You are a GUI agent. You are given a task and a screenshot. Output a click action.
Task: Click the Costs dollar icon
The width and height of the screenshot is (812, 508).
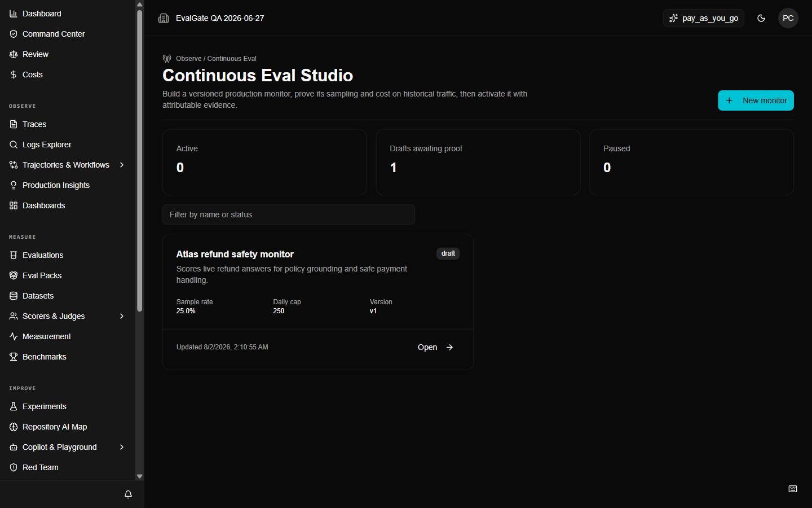pos(14,75)
